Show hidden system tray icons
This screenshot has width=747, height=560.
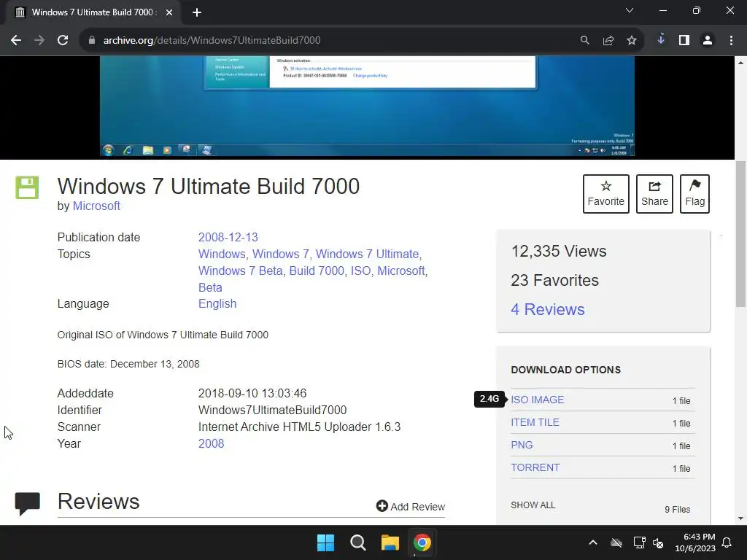pyautogui.click(x=593, y=542)
